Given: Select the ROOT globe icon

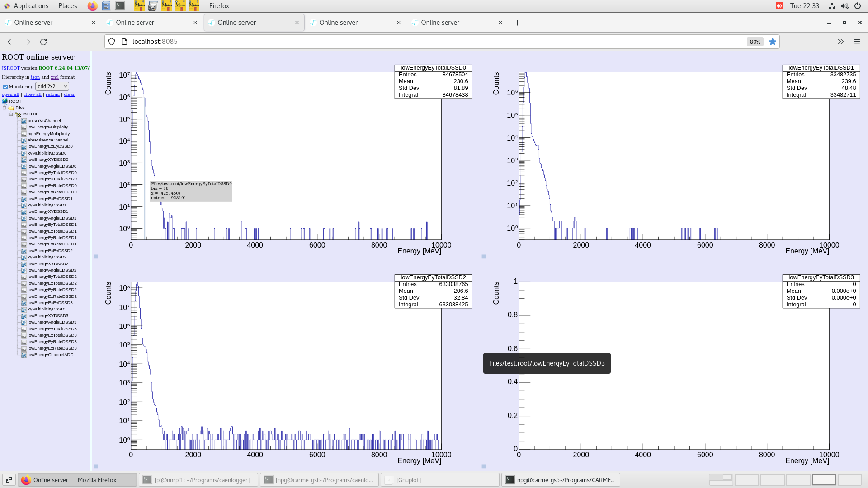Looking at the screenshot, I should coord(4,101).
